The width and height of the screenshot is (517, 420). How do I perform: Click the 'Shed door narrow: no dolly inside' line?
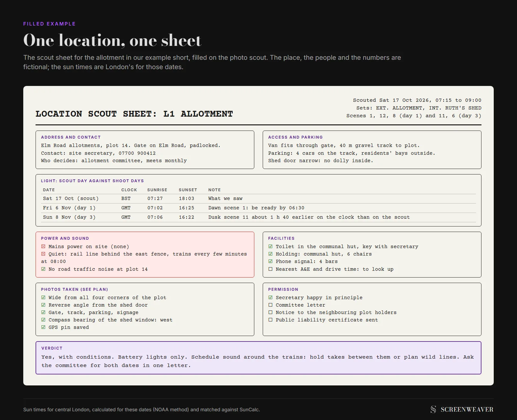pos(321,161)
